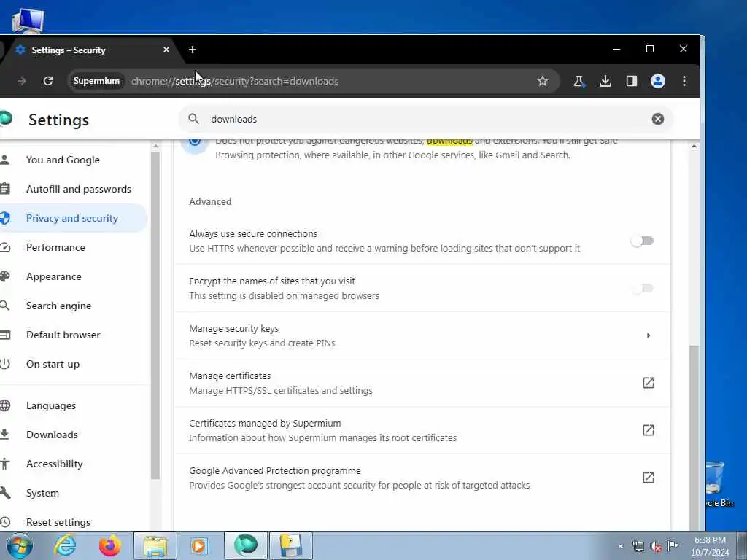Click the Settings – Security tab title
747x560 pixels.
[68, 50]
